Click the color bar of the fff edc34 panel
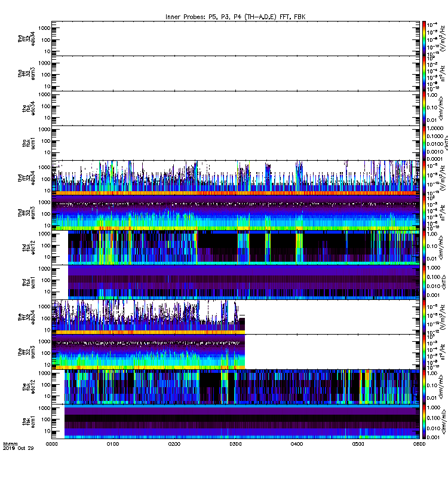 [x=424, y=317]
